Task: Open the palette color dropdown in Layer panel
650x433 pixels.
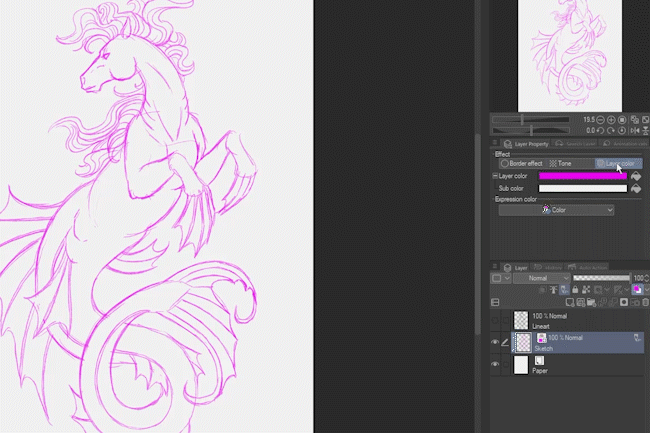Action: pyautogui.click(x=501, y=278)
